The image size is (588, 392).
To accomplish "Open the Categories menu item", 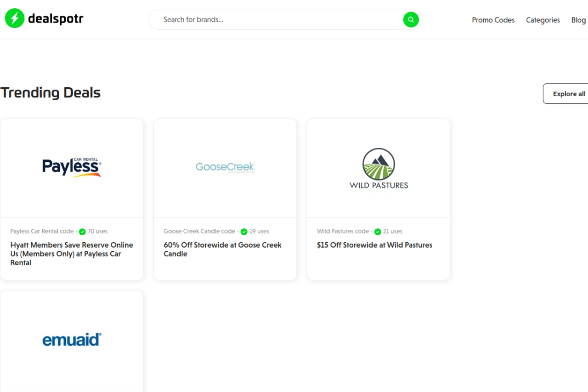I will click(x=543, y=20).
